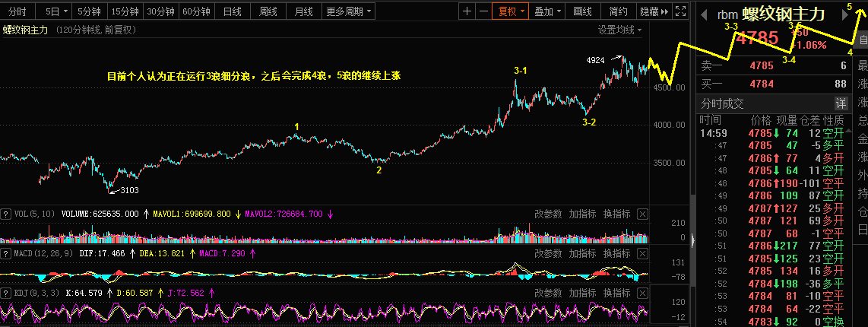Go to next contract with right arrow

[x=844, y=15]
